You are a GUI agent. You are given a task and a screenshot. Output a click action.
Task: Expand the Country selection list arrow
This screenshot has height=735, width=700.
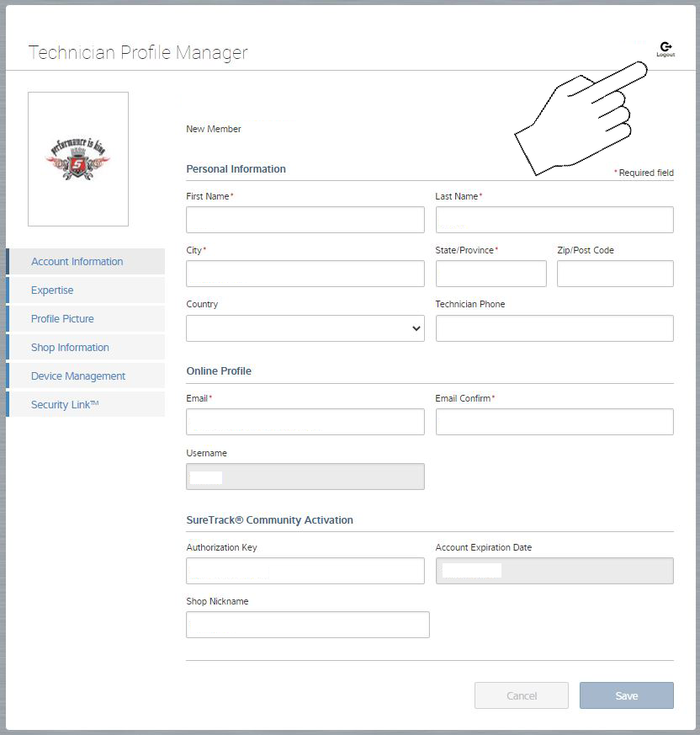tap(416, 328)
